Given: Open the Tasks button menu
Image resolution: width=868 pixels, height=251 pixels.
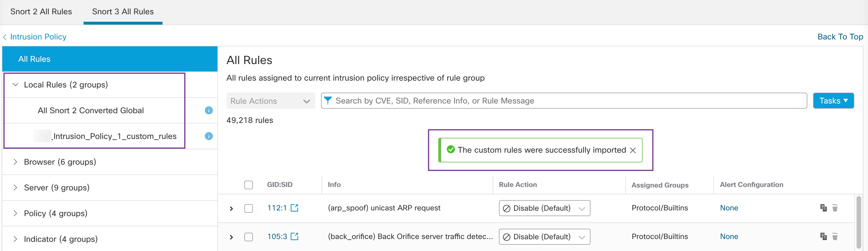Looking at the screenshot, I should coord(833,101).
